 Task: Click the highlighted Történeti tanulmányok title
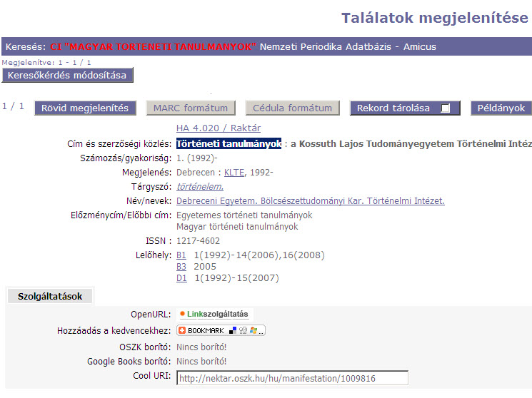click(x=229, y=143)
